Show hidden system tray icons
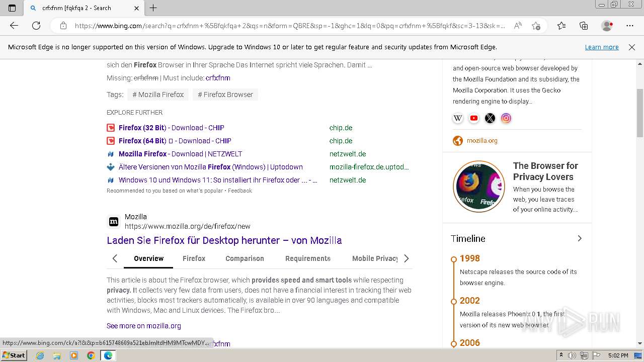Image resolution: width=644 pixels, height=362 pixels. coord(560,355)
